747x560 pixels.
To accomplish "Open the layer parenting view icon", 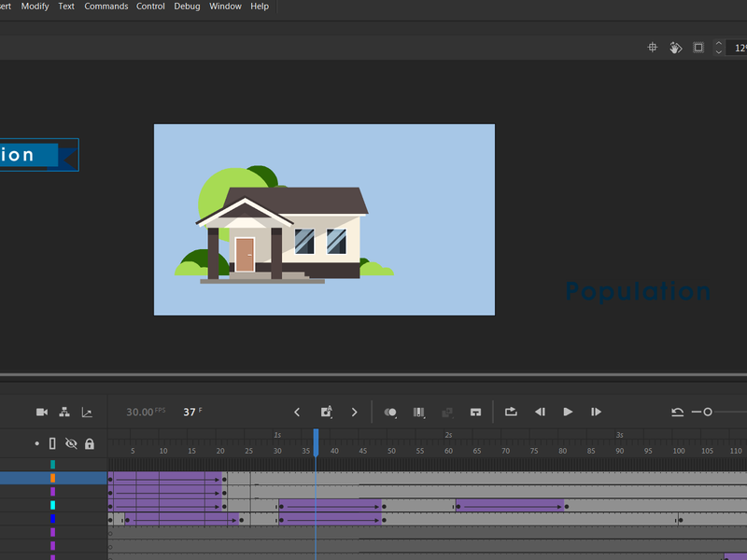I will [64, 412].
